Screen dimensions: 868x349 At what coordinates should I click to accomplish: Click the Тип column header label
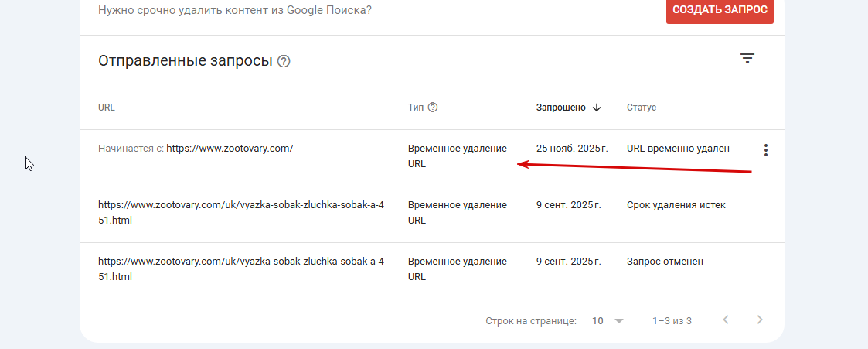[x=416, y=108]
